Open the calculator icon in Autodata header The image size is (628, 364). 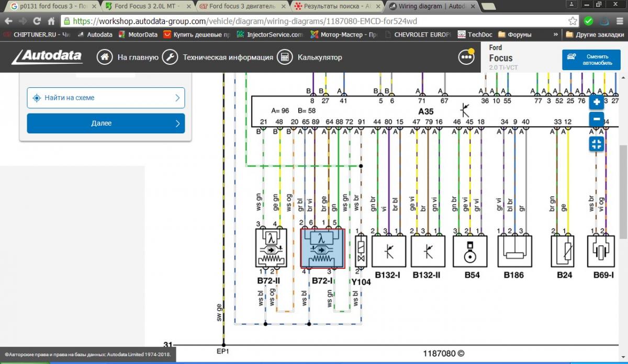(x=285, y=57)
